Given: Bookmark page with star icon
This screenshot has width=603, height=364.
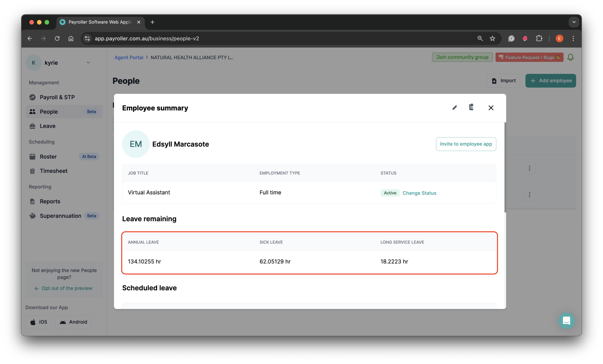Looking at the screenshot, I should click(x=492, y=38).
